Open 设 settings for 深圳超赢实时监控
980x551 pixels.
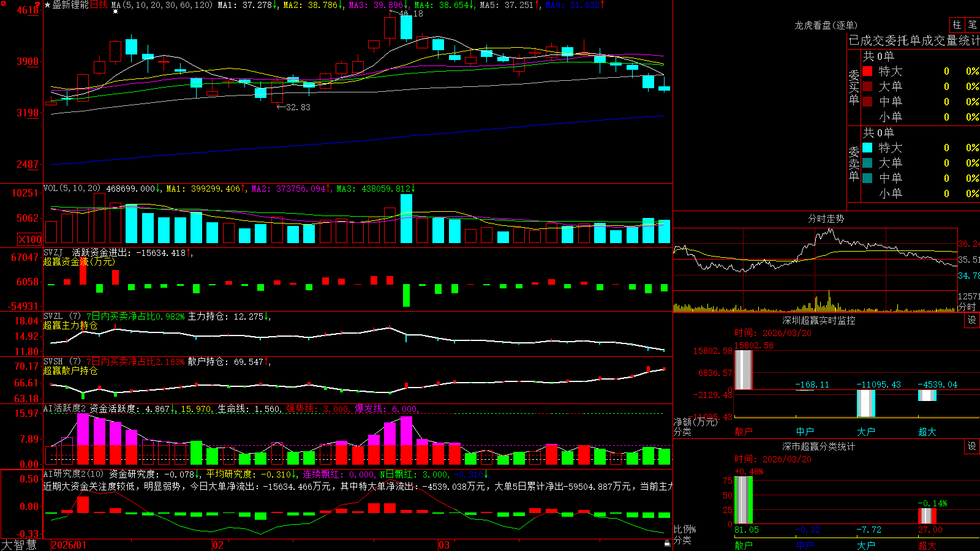click(x=972, y=320)
